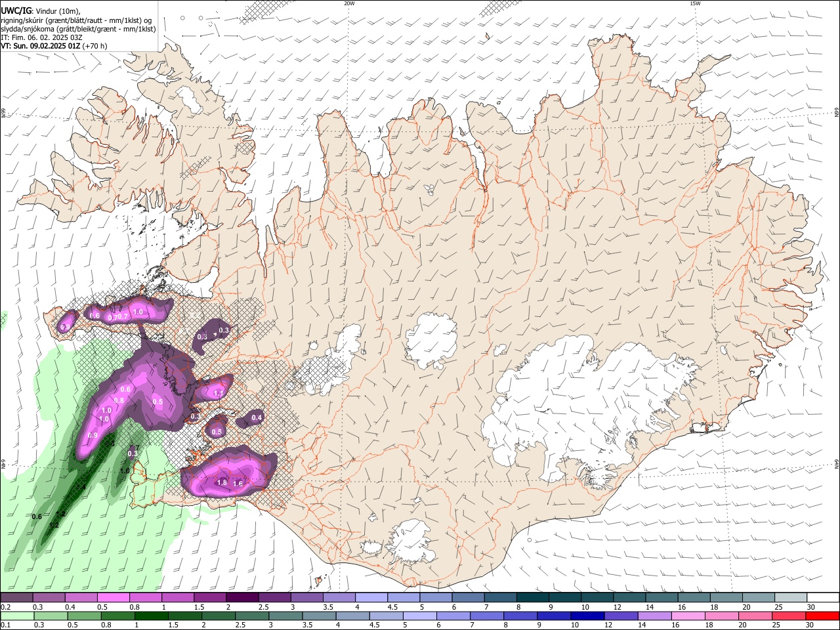Click the white Hofsjökull glacier in central Iceland
This screenshot has width=840, height=630.
(x=431, y=340)
